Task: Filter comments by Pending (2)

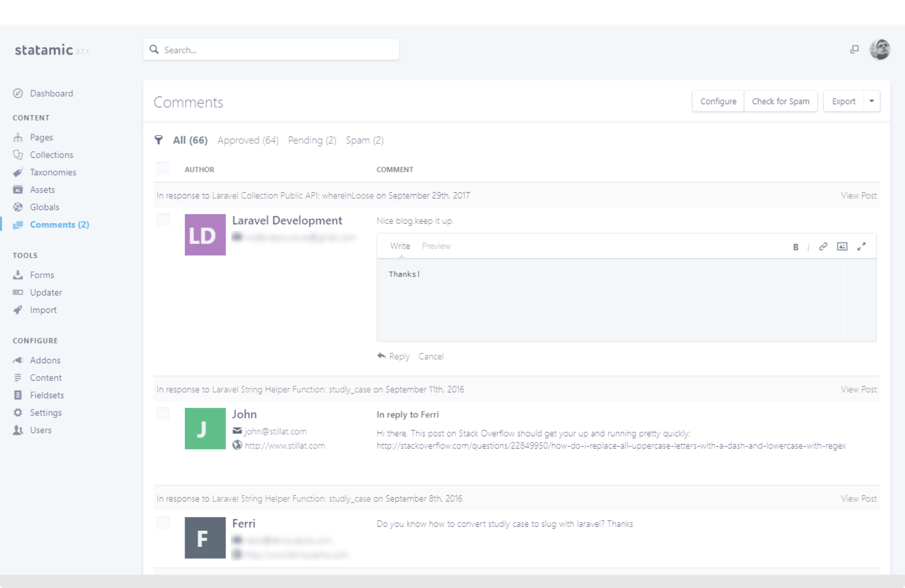Action: 312,140
